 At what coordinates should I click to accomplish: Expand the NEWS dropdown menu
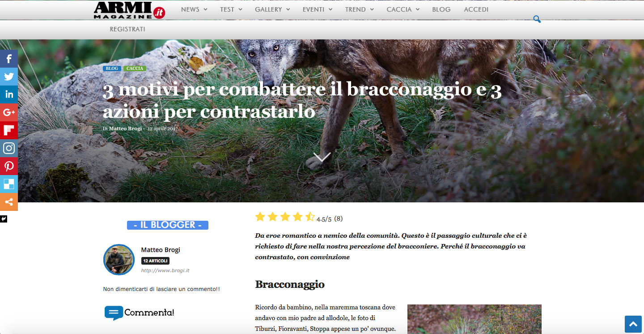(x=194, y=9)
